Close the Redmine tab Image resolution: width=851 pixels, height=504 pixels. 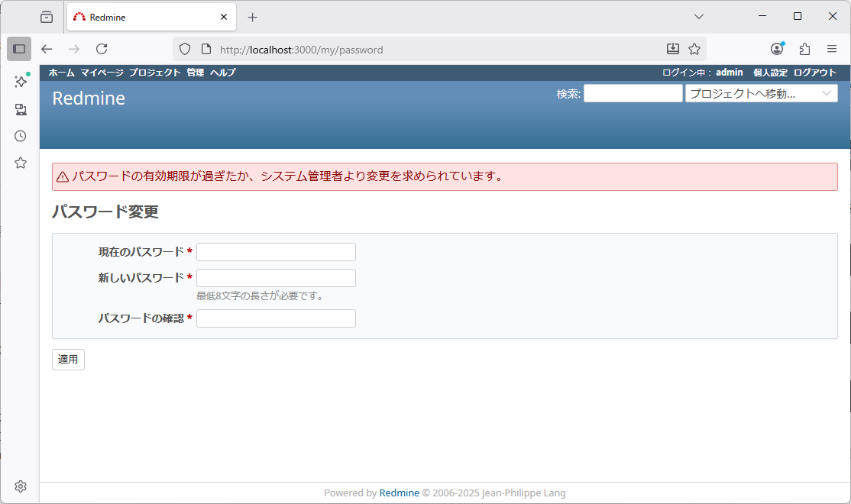[x=224, y=17]
